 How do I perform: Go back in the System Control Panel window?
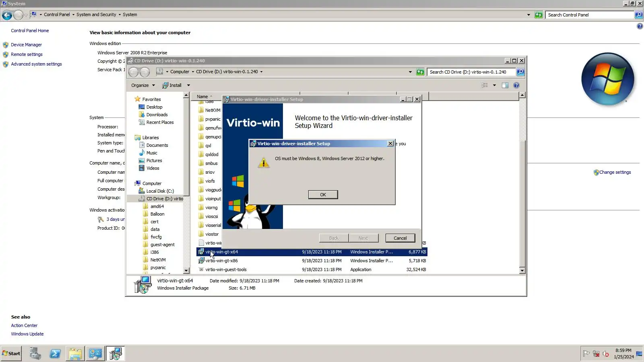[7, 15]
